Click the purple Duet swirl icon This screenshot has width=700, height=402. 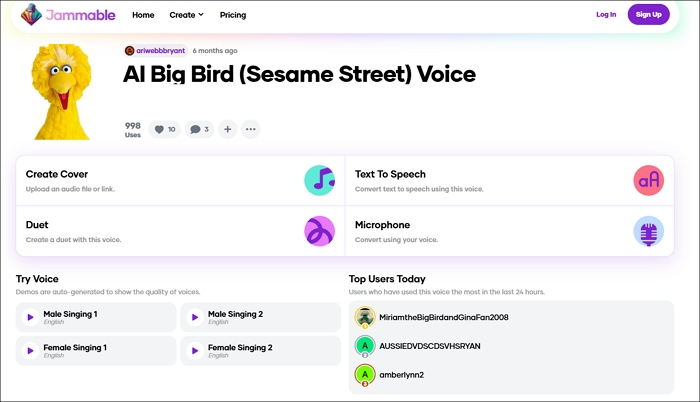coord(320,231)
